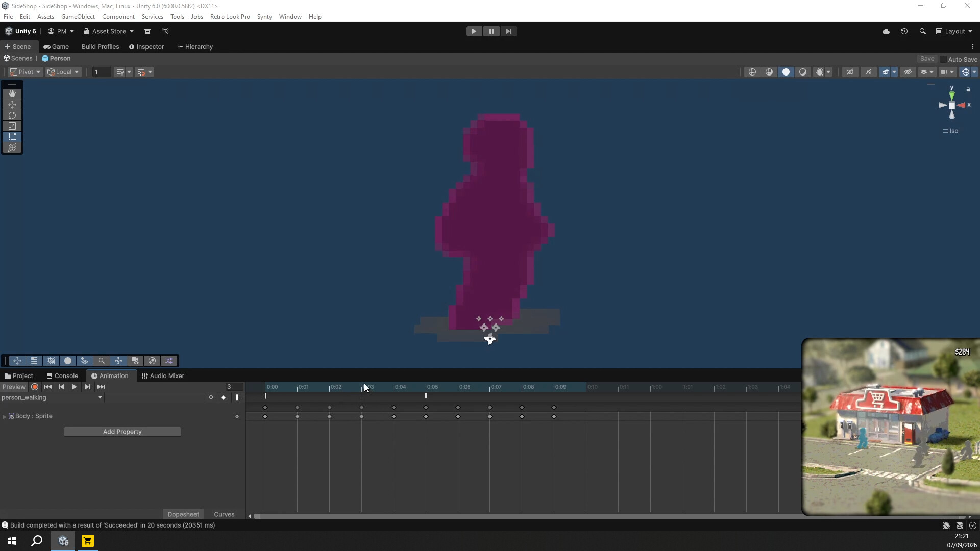Select the Hand view tool
Image resolution: width=980 pixels, height=551 pixels.
(12, 94)
